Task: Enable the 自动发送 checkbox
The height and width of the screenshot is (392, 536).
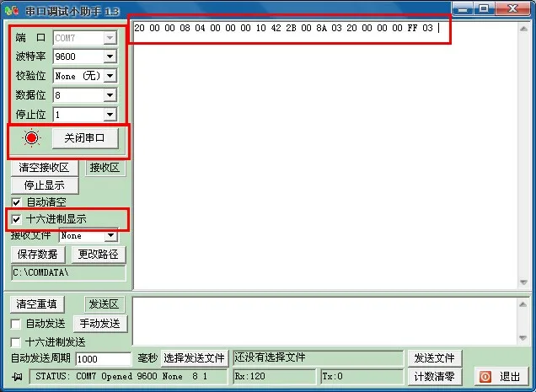Action: point(16,324)
